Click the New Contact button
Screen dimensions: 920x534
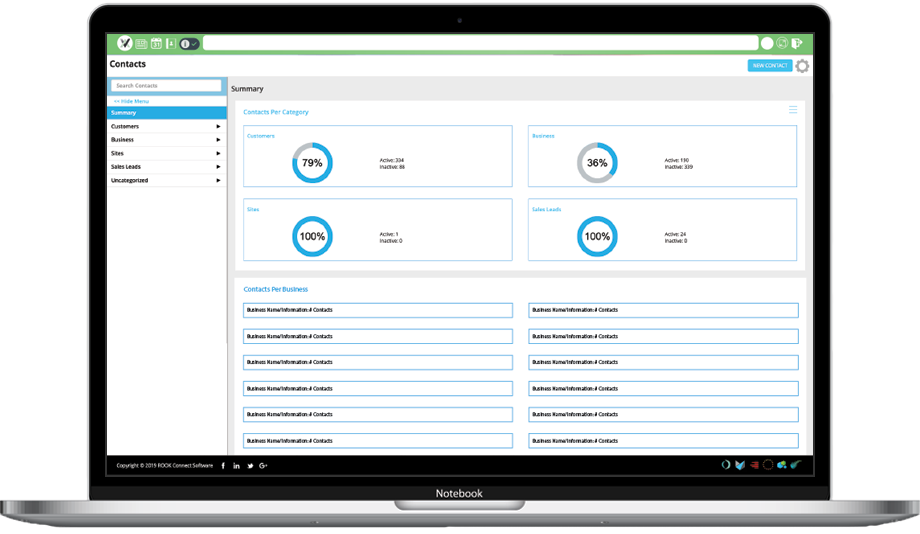(x=769, y=66)
